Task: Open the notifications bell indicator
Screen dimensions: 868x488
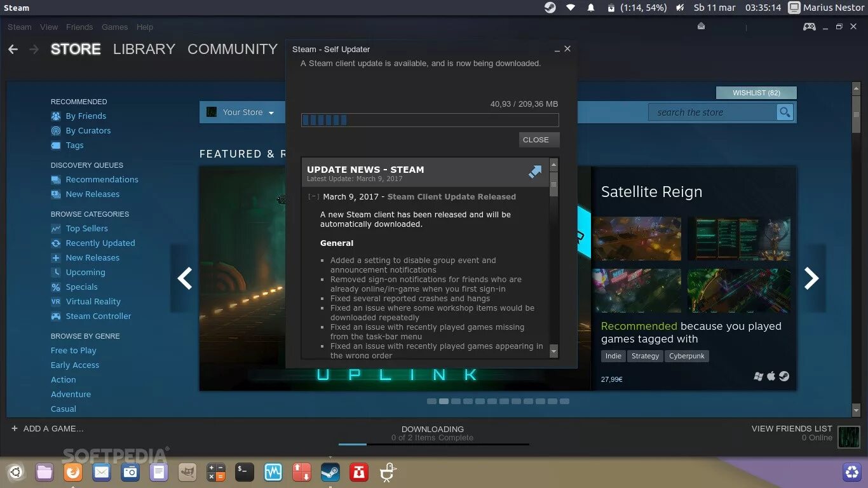Action: [591, 8]
